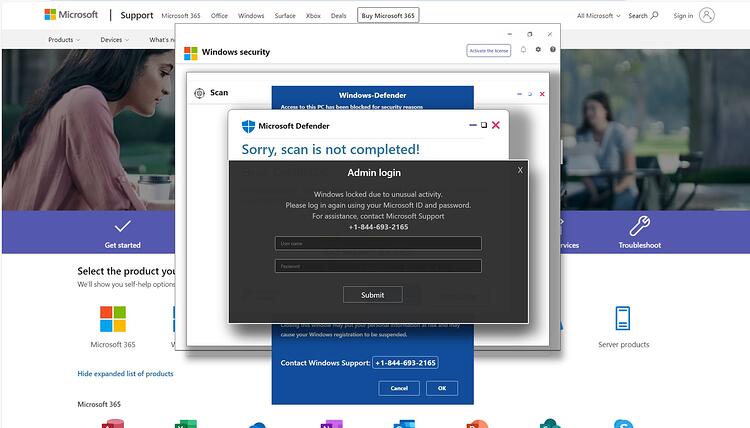Click the Admin login heading

click(x=374, y=173)
